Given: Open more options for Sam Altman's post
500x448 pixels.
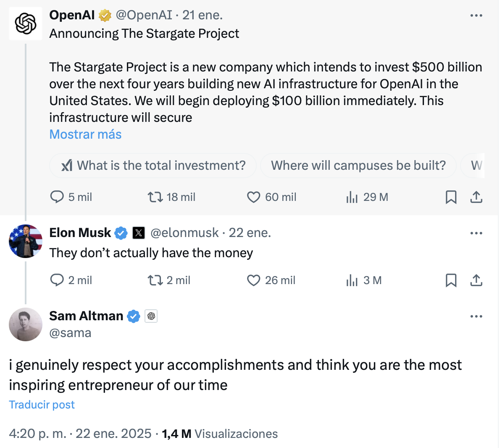Looking at the screenshot, I should (x=476, y=316).
